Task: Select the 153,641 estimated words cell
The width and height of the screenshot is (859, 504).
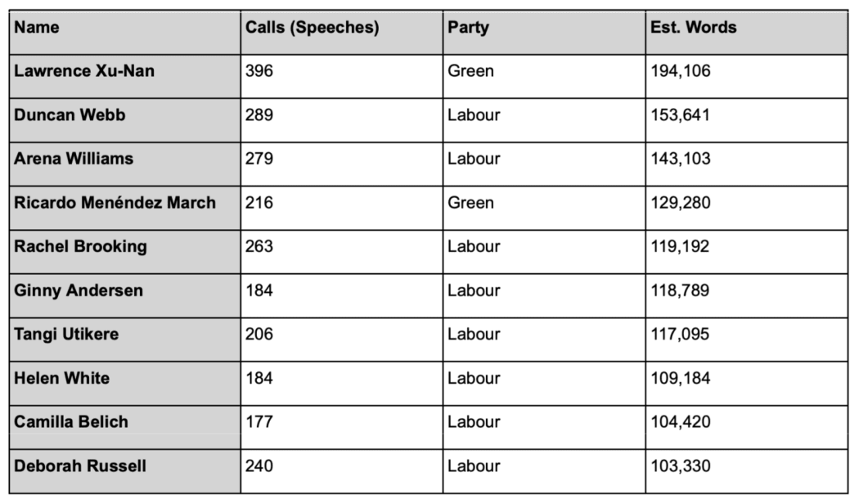Action: [x=681, y=115]
